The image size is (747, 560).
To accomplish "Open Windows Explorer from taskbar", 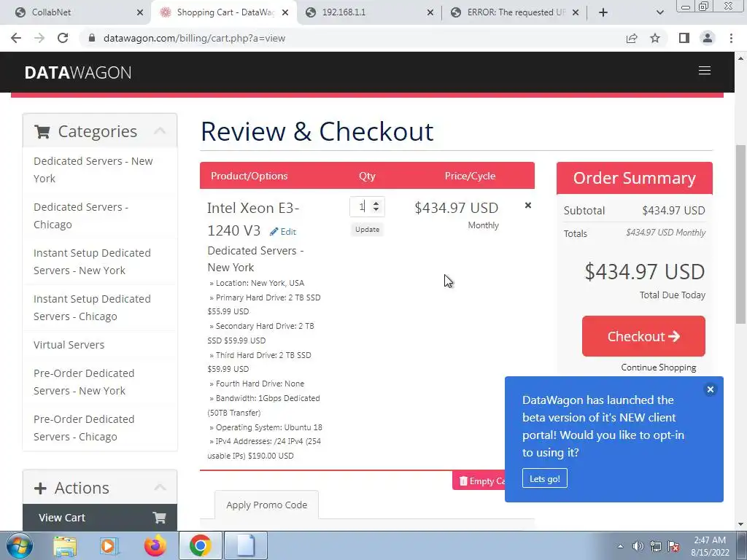I will click(x=65, y=545).
